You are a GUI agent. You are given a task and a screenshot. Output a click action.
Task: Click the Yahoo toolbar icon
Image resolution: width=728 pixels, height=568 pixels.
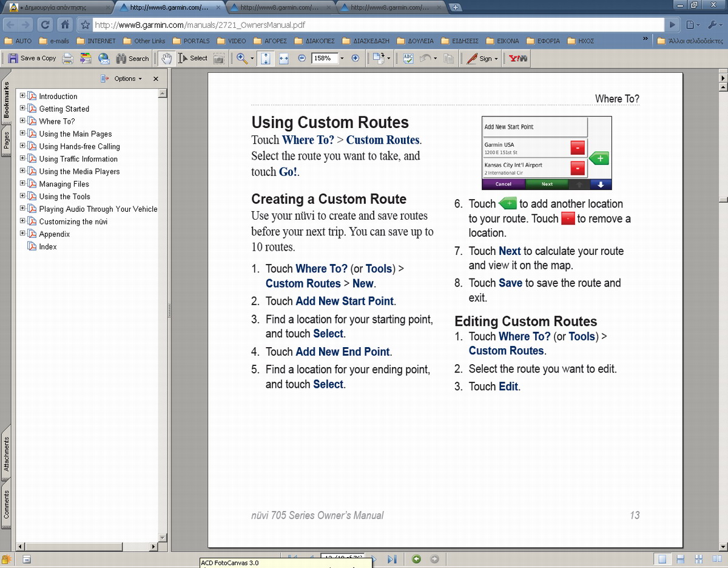pos(517,58)
